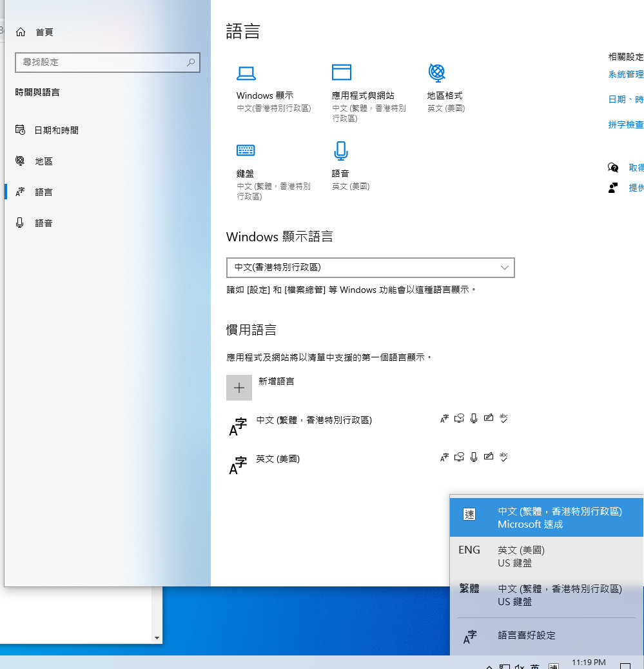Open the 系統管理 related settings link
The image size is (644, 669).
[x=626, y=74]
